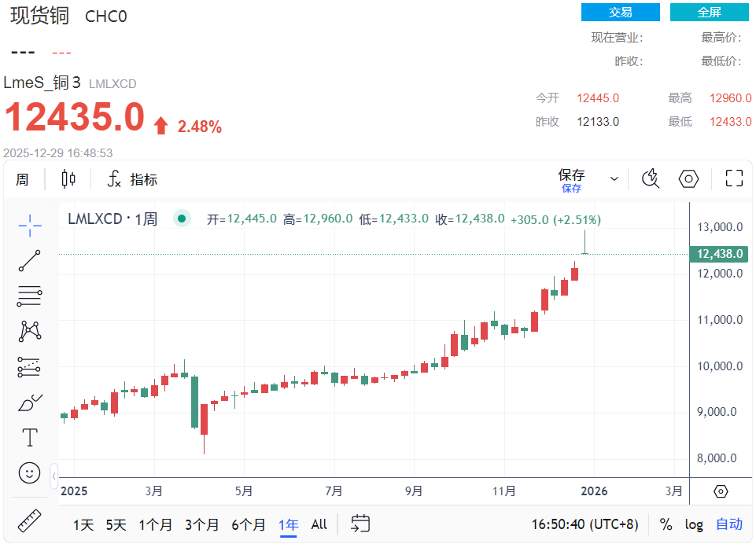
Task: Enter fullscreen chart mode
Action: point(734,179)
